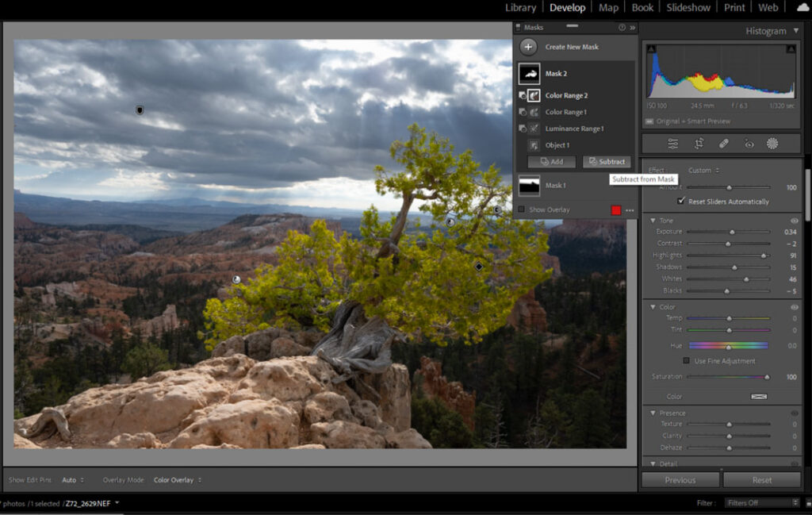Toggle Detail section visibility eye
This screenshot has height=515, width=812.
[794, 463]
